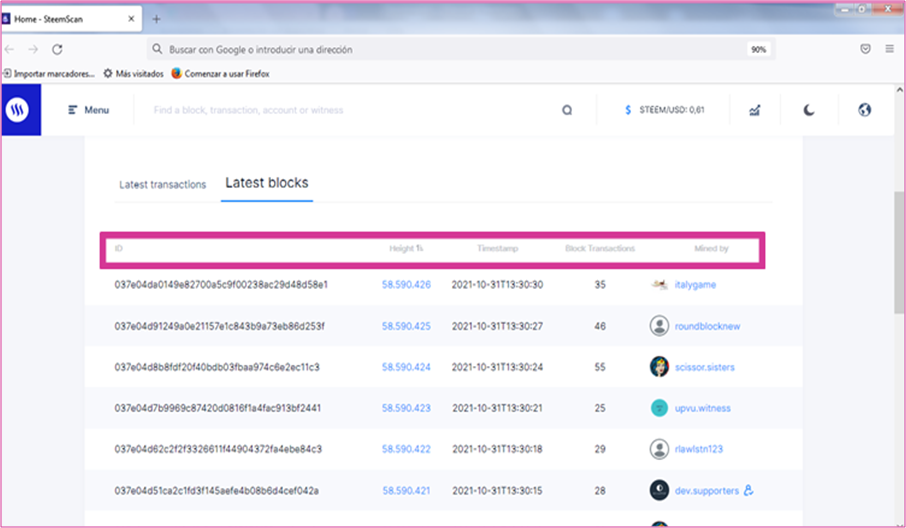The image size is (906, 528).
Task: Open block height 58.590.425
Action: coord(406,326)
